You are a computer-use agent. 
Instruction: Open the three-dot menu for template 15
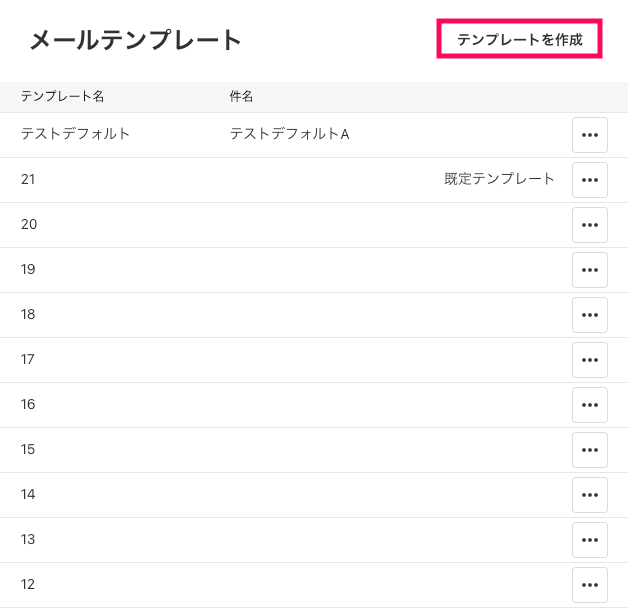[x=589, y=450]
